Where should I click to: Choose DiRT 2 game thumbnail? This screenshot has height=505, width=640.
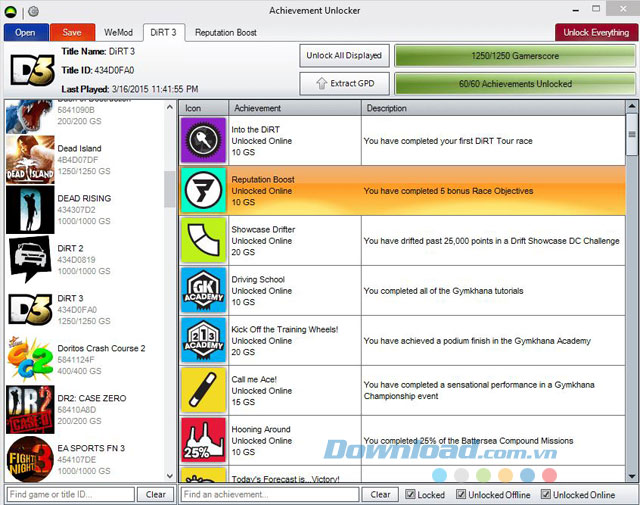30,260
